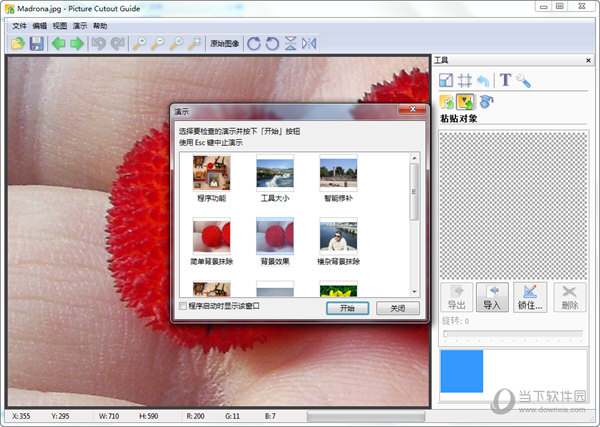Click the 开始 button
The image size is (600, 427).
pyautogui.click(x=347, y=308)
